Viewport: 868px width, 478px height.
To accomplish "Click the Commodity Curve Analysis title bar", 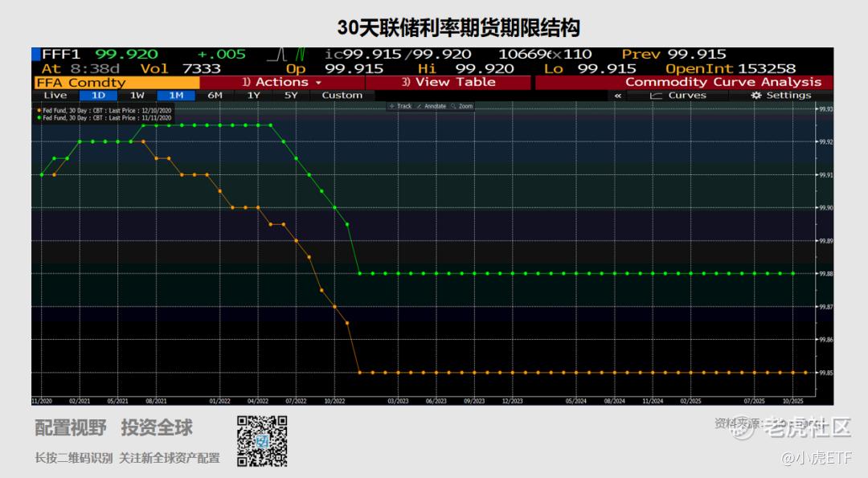I will click(x=684, y=83).
